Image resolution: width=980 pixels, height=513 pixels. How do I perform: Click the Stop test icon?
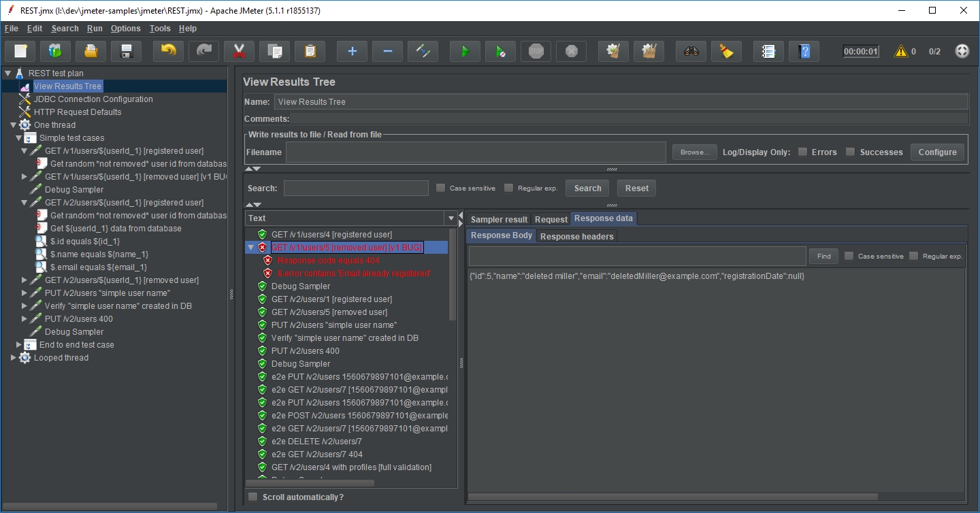pyautogui.click(x=536, y=51)
